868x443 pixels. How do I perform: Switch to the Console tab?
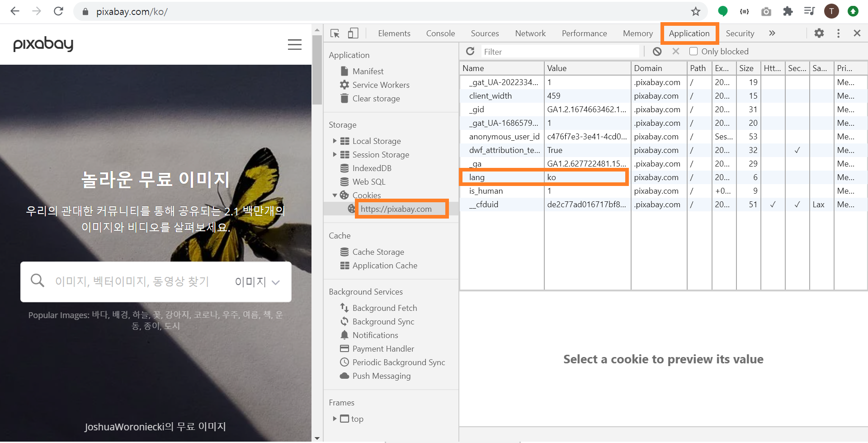click(440, 33)
